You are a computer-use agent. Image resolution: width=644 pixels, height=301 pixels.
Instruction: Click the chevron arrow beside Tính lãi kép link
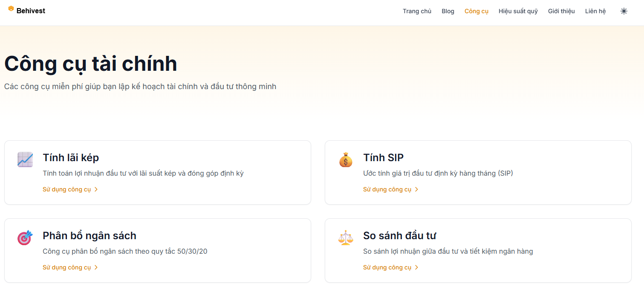[x=96, y=189]
